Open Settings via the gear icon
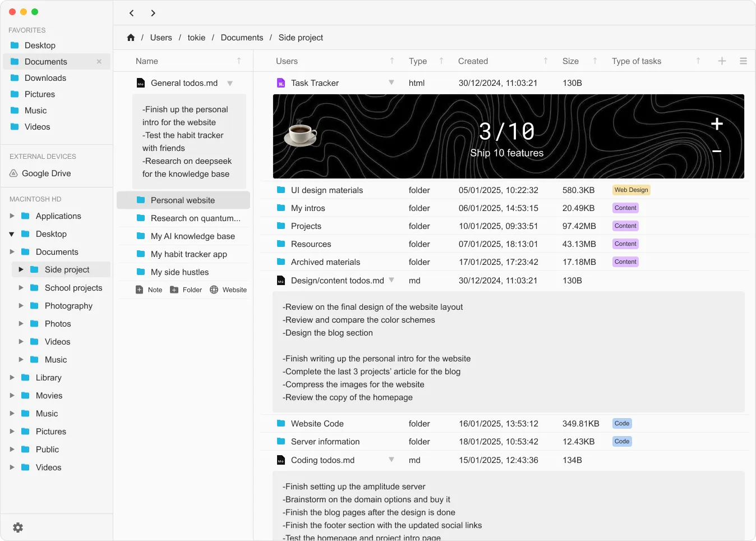756x541 pixels. click(x=18, y=528)
